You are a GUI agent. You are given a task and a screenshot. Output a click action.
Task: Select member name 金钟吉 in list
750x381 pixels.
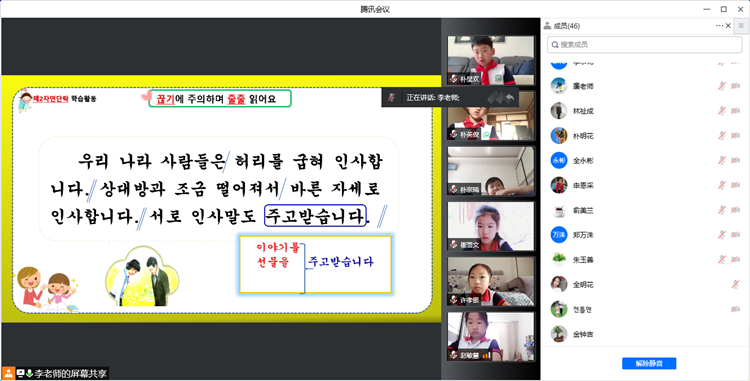point(583,335)
